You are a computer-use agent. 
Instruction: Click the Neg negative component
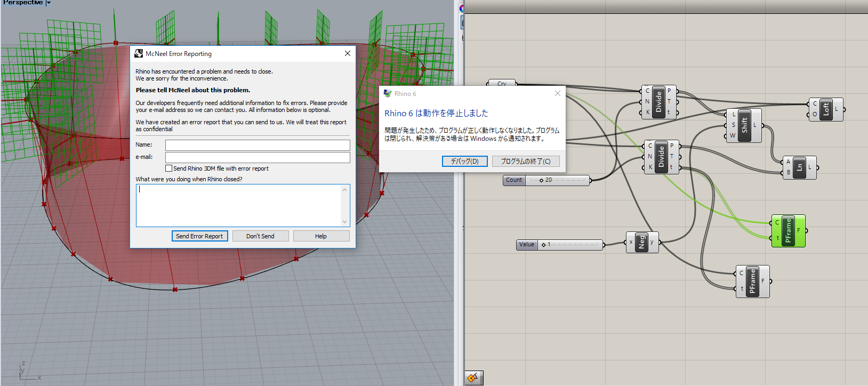[642, 242]
